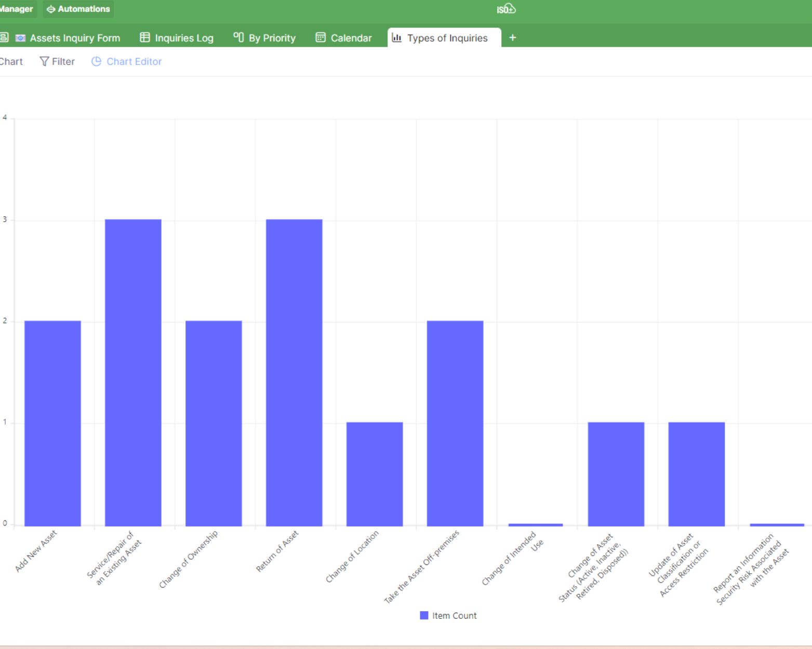Click the Automations icon button

click(51, 9)
